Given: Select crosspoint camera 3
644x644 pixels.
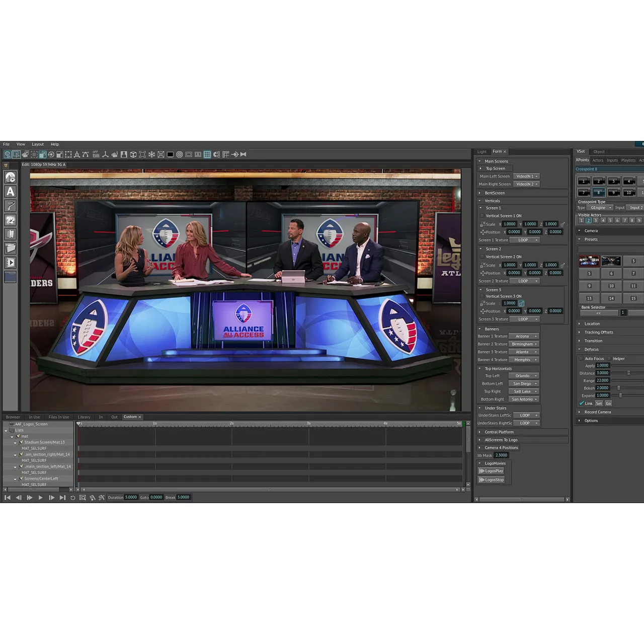Looking at the screenshot, I should click(x=613, y=181).
